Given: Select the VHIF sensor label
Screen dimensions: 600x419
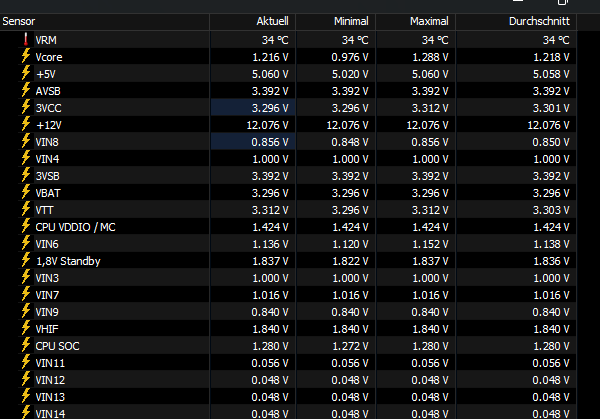Looking at the screenshot, I should click(x=47, y=329).
